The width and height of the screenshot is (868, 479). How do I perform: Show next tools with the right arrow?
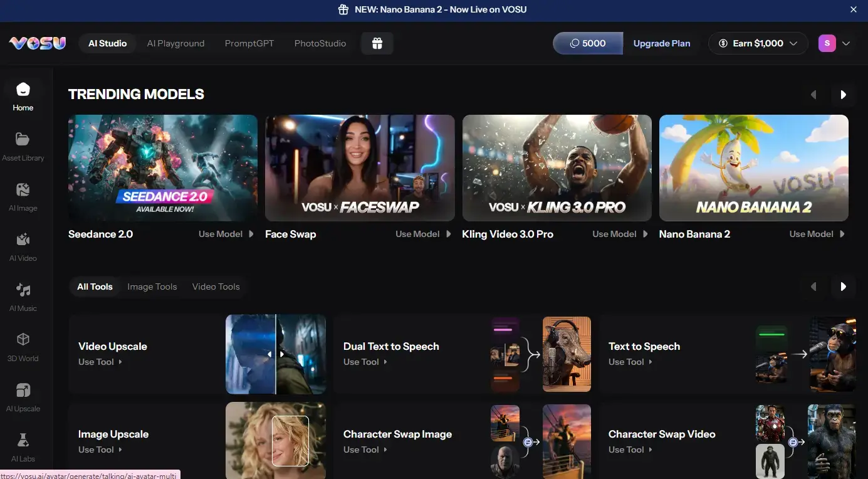click(x=844, y=287)
